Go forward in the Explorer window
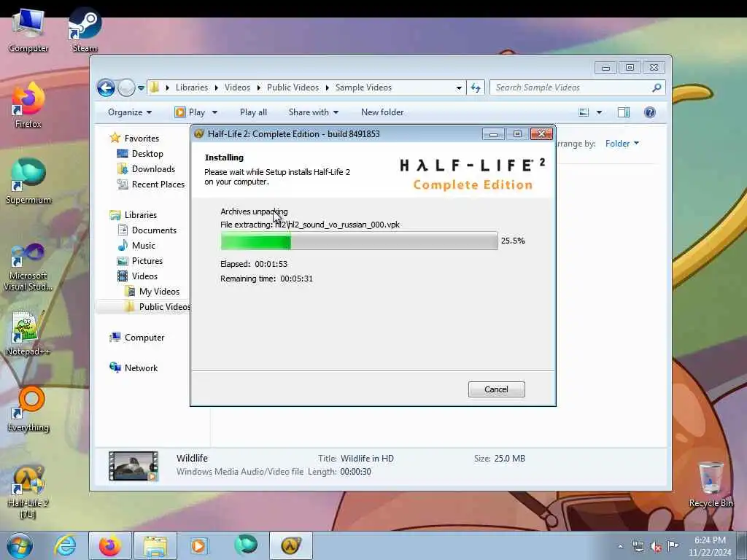This screenshot has width=747, height=560. tap(126, 87)
